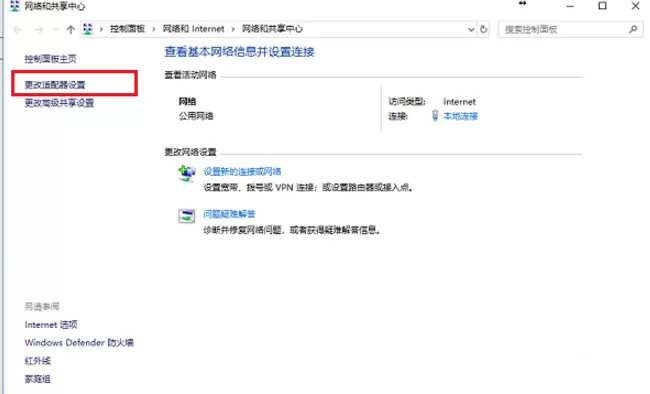Open Windows Defender 防火墙 link
650x394 pixels.
click(x=79, y=343)
